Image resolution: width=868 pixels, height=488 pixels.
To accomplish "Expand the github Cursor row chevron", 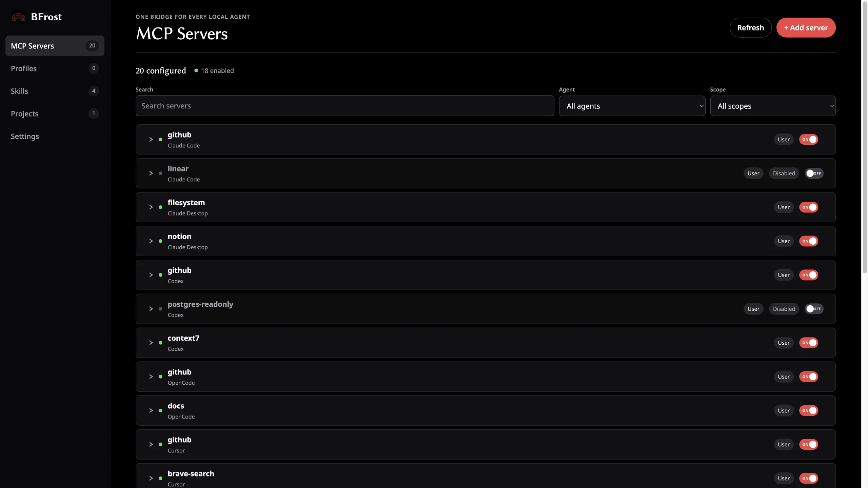I will [151, 445].
